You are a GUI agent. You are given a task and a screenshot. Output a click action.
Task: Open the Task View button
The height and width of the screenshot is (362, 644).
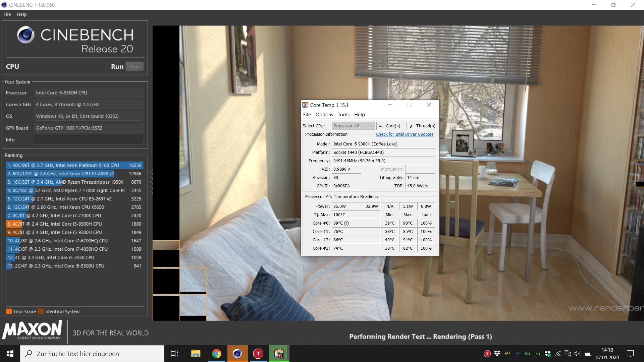point(174,354)
